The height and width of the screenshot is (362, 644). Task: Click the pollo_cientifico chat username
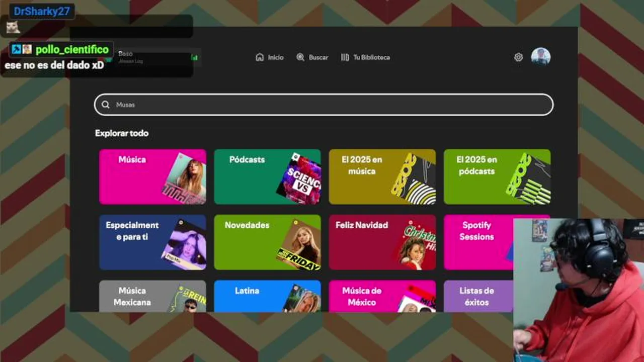pyautogui.click(x=72, y=49)
